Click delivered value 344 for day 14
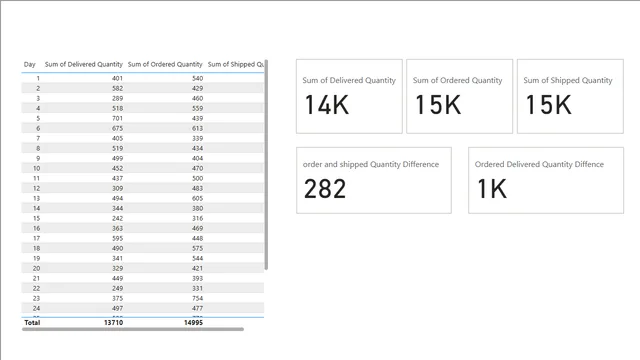Screen dimensions: 640x360 (x=117, y=208)
